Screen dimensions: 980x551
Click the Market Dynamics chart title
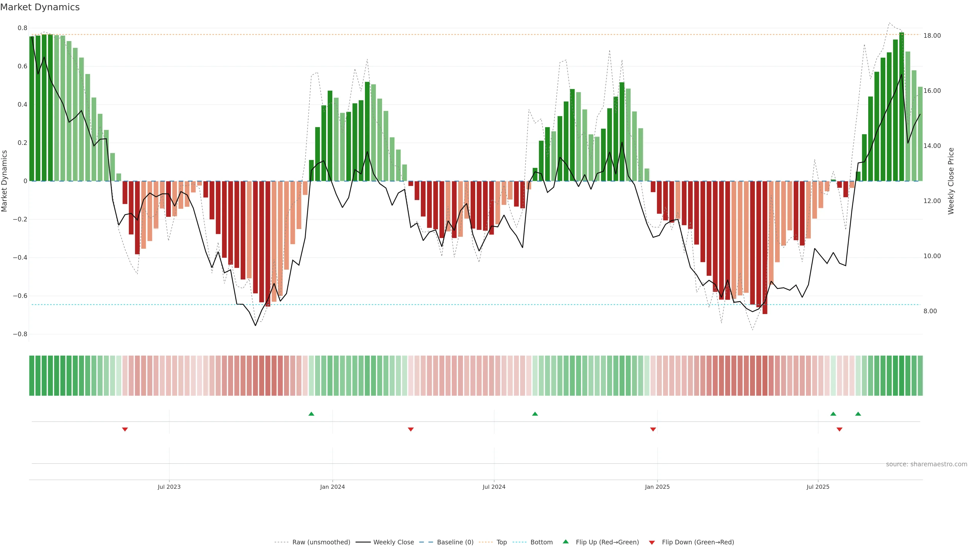40,7
